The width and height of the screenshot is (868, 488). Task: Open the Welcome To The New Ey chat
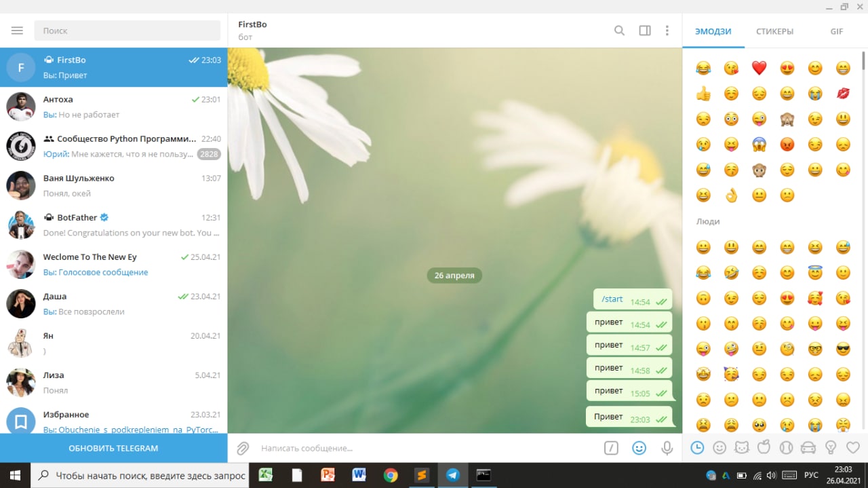point(114,264)
